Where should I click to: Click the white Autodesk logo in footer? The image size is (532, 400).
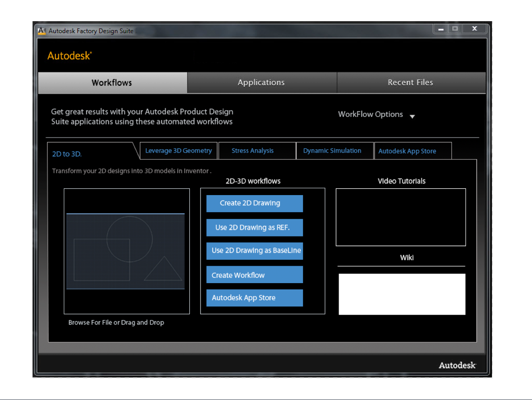click(x=457, y=365)
